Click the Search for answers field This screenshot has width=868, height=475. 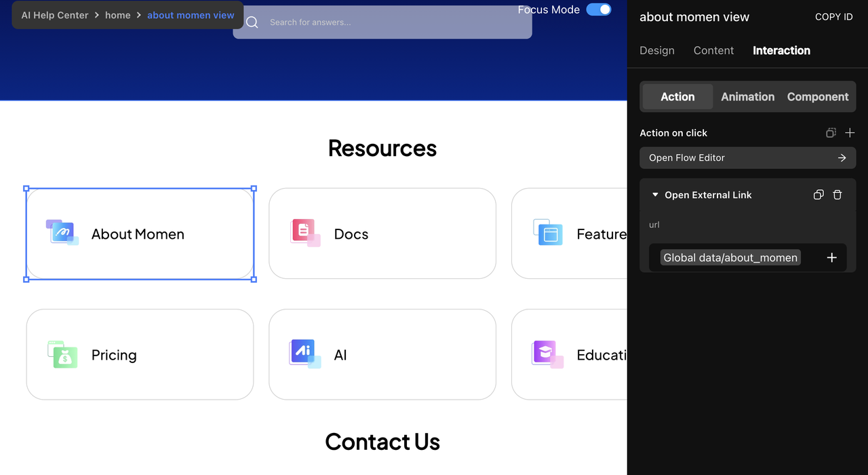[382, 22]
